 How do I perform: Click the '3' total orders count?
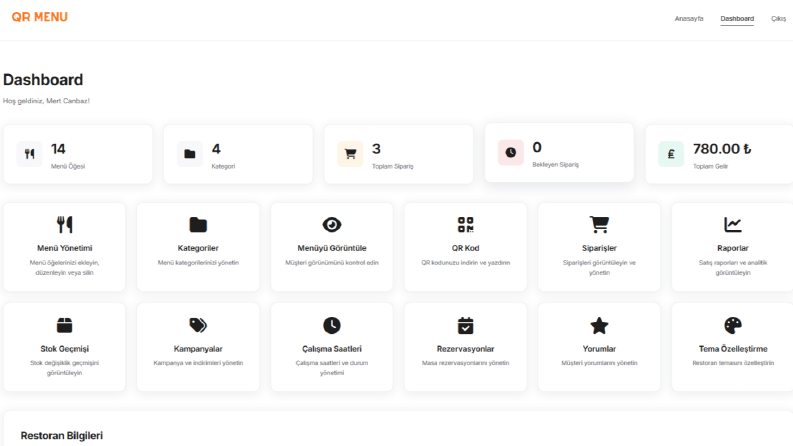[x=376, y=149]
